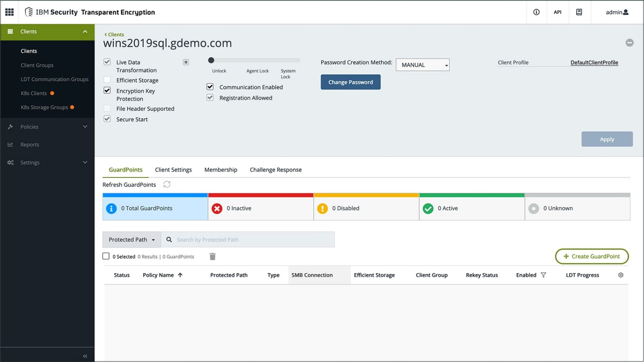Image resolution: width=644 pixels, height=362 pixels.
Task: Uncheck Encryption Key Protection checkbox
Action: 107,91
